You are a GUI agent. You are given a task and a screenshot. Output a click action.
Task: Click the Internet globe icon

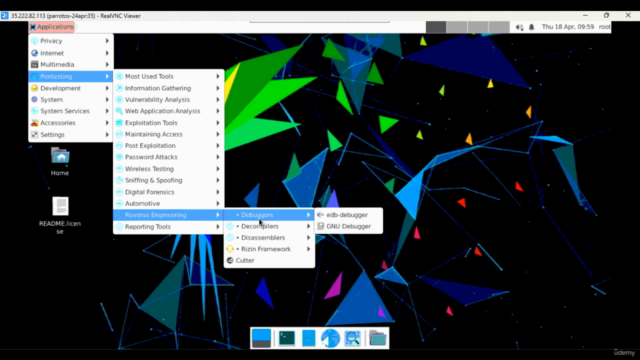click(35, 53)
